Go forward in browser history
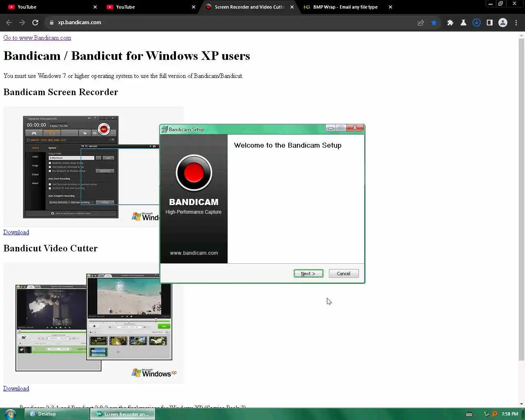 pos(22,23)
